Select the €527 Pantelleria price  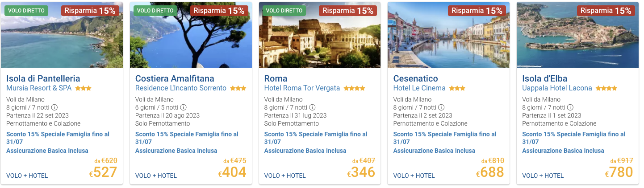(x=103, y=172)
